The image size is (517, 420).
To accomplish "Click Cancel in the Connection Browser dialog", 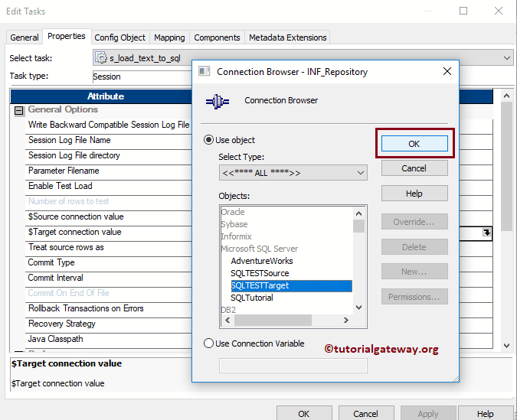I will click(414, 168).
